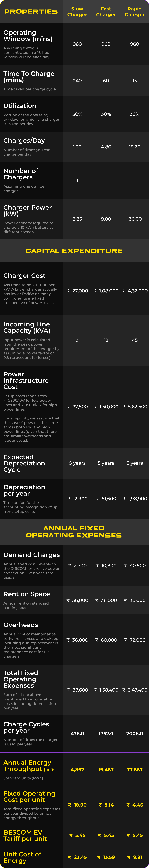Select Rapid Charger infrastructure cost ₹ 5,62,500
The image size is (149, 868).
135,407
